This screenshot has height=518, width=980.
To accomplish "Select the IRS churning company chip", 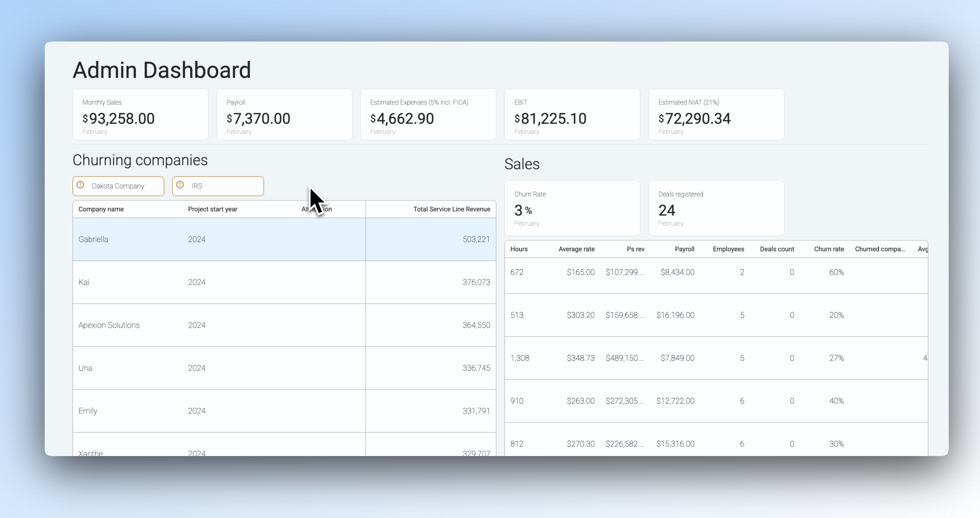I will [218, 186].
